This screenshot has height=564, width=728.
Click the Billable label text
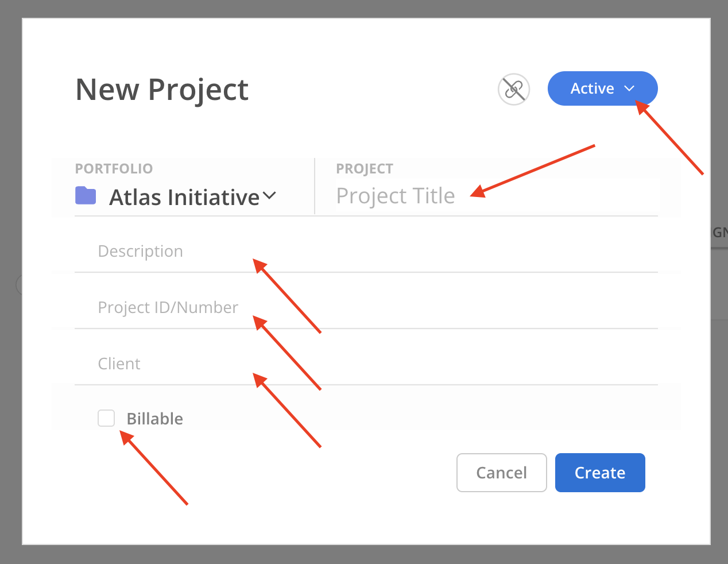point(154,419)
